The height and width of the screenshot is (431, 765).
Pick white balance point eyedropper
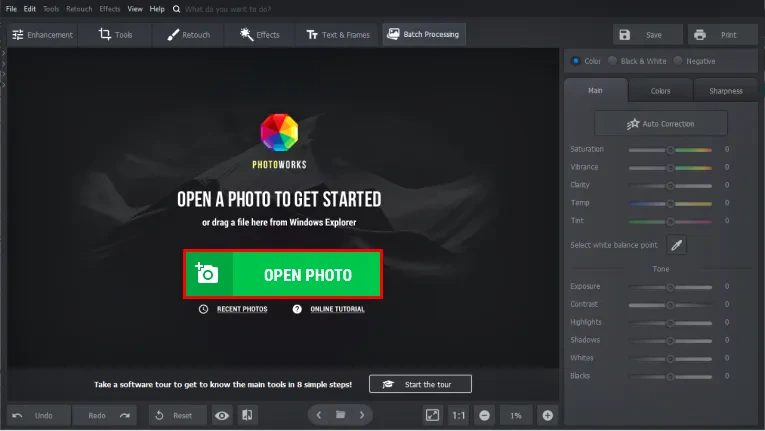(676, 245)
